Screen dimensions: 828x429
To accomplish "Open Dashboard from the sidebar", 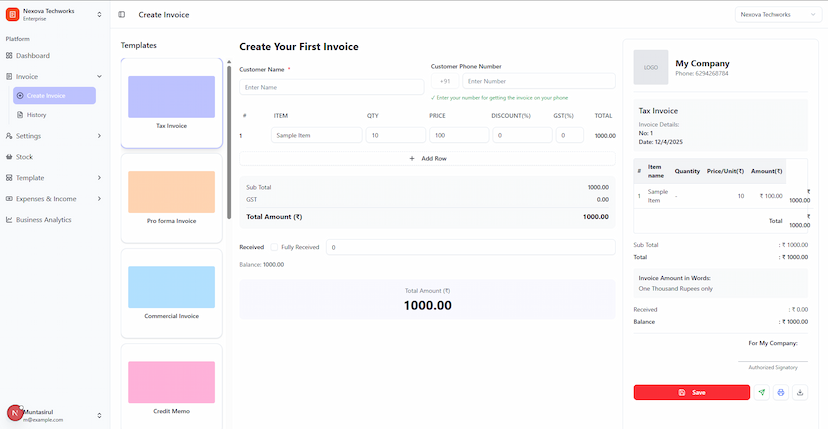I will [x=32, y=56].
